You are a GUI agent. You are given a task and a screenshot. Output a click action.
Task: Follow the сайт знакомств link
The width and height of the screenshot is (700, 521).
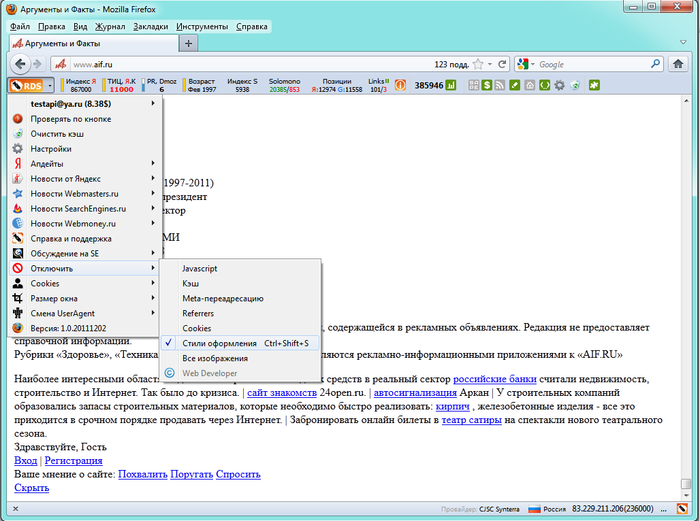point(282,393)
